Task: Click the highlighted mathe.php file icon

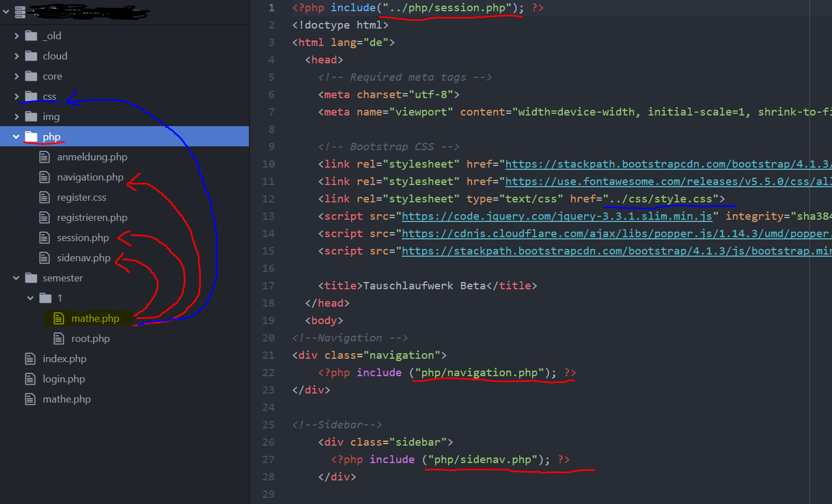Action: click(59, 318)
